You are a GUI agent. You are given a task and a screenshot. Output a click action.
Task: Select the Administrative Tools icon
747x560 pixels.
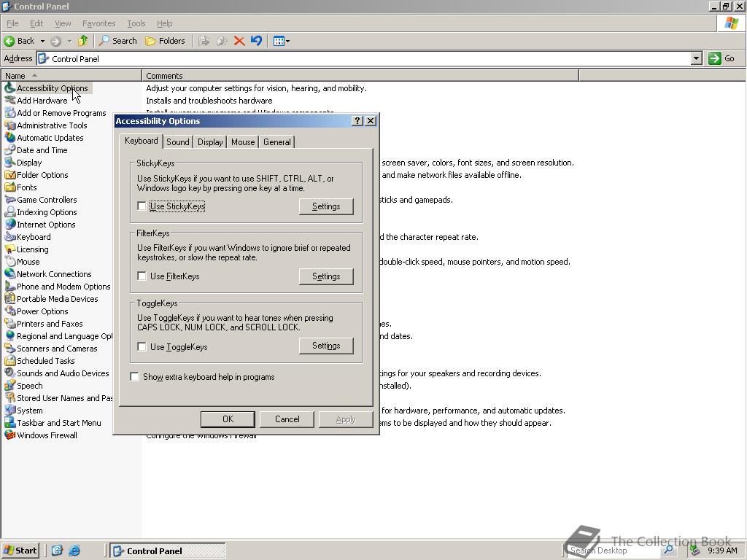[9, 125]
